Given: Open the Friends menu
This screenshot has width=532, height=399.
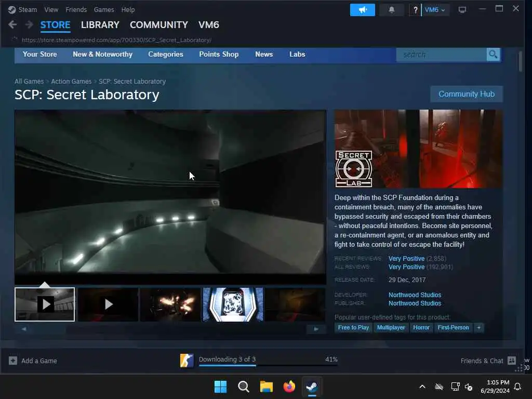Looking at the screenshot, I should (x=76, y=9).
